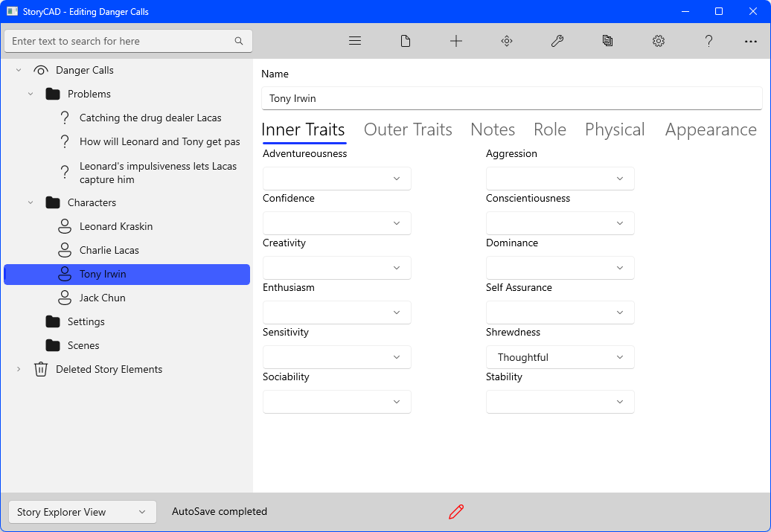Expand Deleted Story Elements node
Screen dimensions: 771x532
click(19, 369)
